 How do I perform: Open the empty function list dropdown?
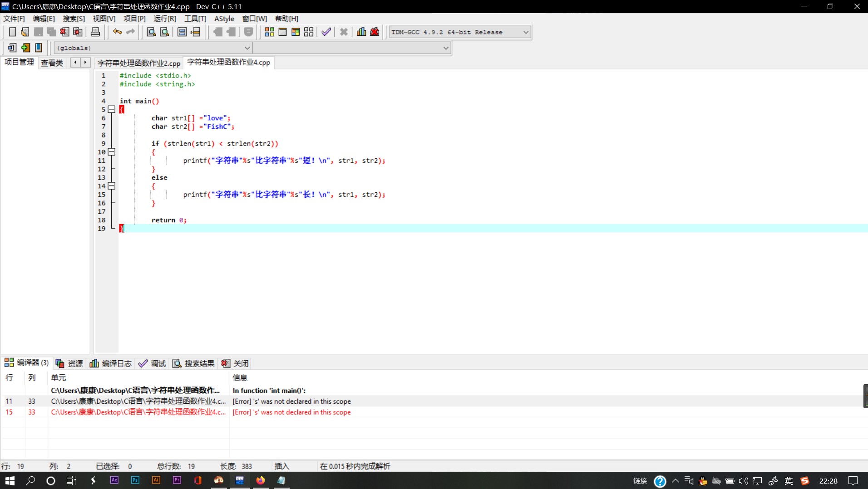352,48
